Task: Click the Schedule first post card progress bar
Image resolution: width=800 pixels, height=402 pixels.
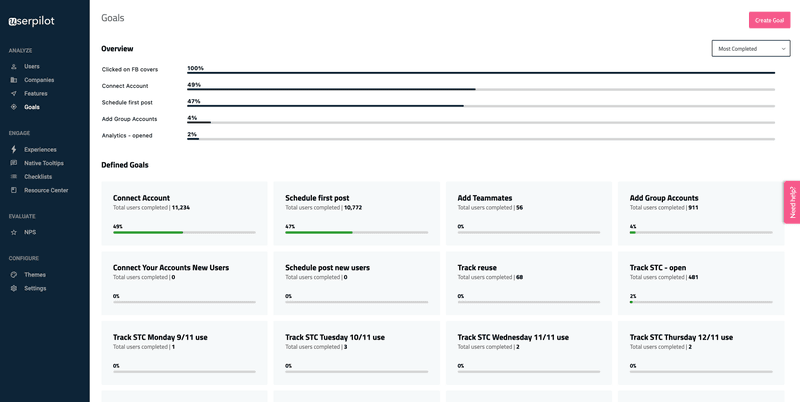Action: tap(357, 233)
